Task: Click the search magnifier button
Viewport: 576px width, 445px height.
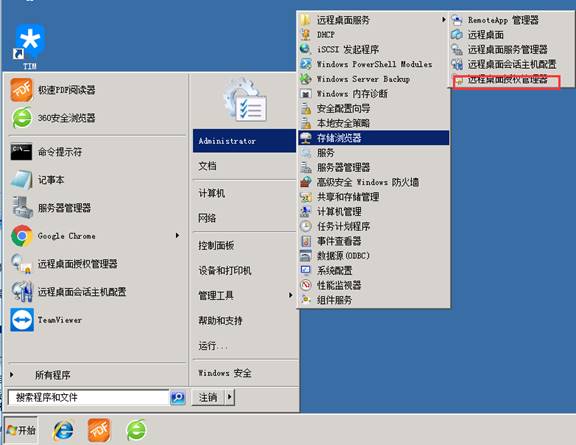Action: coord(178,397)
